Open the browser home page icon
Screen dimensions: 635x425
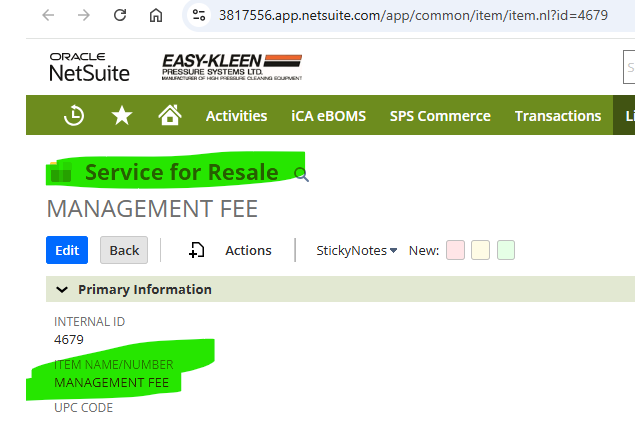click(156, 15)
